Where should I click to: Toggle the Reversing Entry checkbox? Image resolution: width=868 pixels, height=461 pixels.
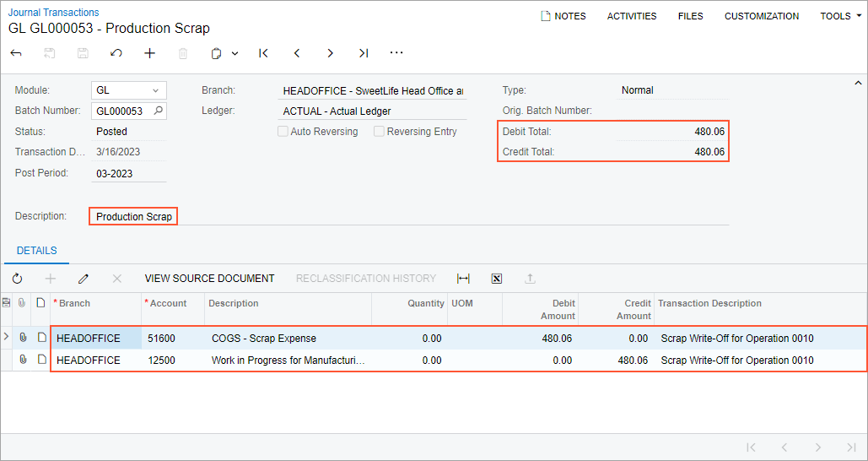coord(380,132)
